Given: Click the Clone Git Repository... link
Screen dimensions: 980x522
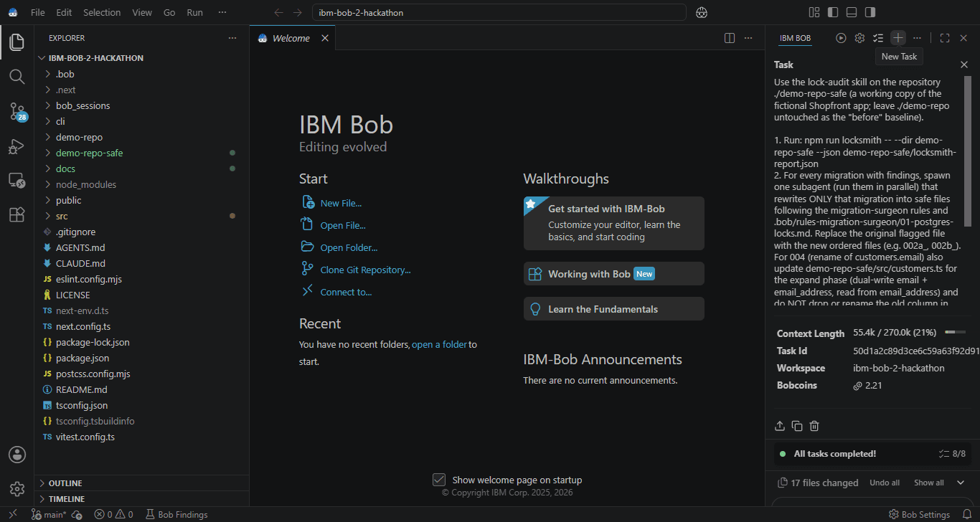Looking at the screenshot, I should [x=365, y=270].
